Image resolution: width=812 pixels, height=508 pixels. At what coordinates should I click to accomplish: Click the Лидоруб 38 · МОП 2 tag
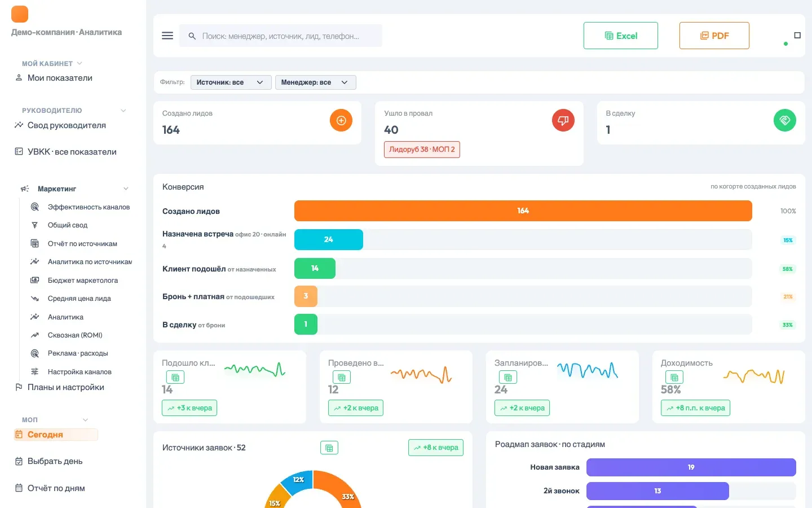click(x=422, y=150)
